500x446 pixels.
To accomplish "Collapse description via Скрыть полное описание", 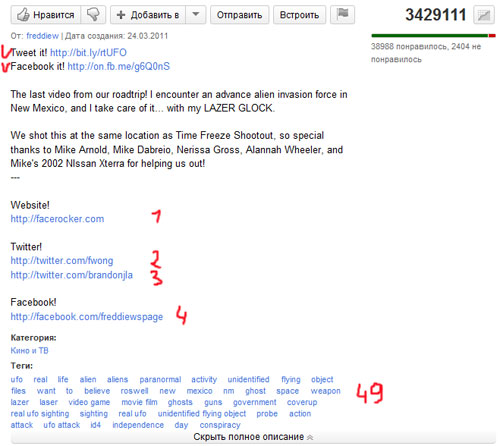I will 253,437.
